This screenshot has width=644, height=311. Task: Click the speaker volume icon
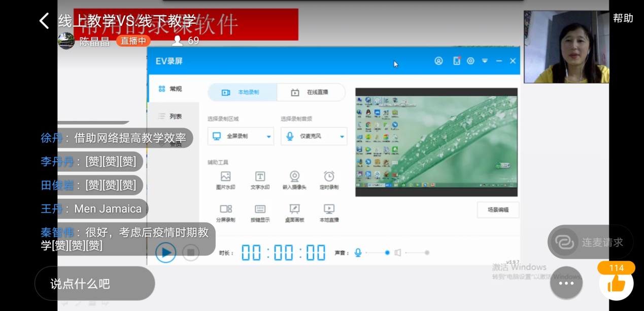(x=398, y=253)
